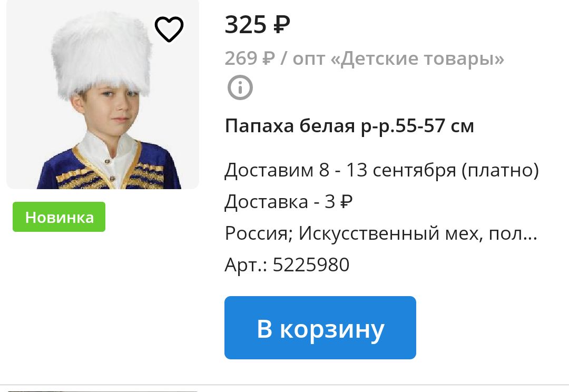Image resolution: width=569 pixels, height=392 pixels.
Task: Select article number 5225980
Action: [311, 264]
